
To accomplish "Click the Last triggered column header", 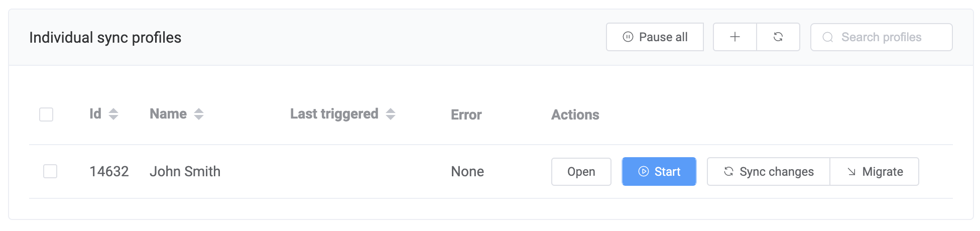I will click(x=334, y=114).
